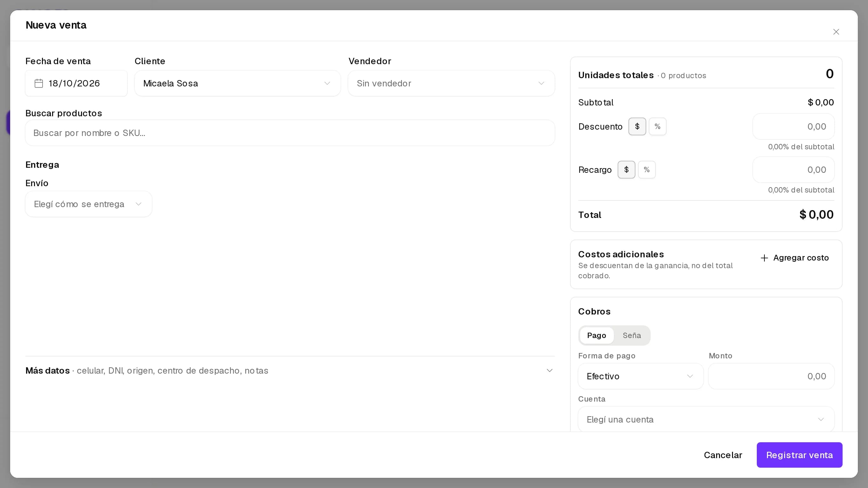Click the Monto input field in Cobros
The height and width of the screenshot is (488, 868).
[771, 376]
